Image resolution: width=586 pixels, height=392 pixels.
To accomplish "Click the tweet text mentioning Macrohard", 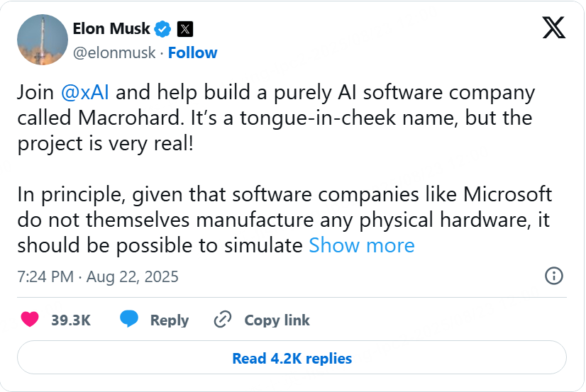I will click(276, 118).
